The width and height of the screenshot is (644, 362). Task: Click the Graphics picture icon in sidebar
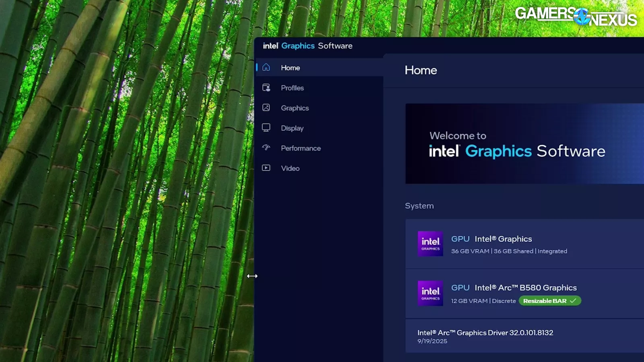266,108
